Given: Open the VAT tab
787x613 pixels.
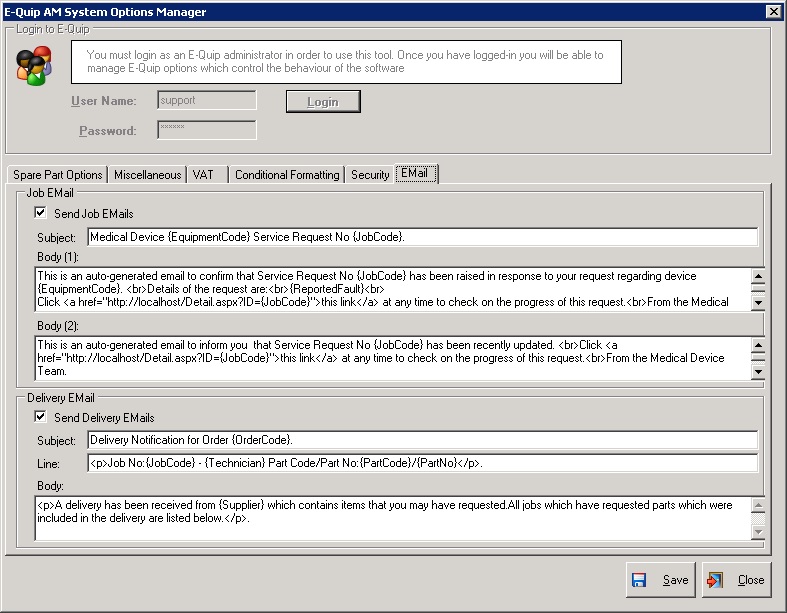Looking at the screenshot, I should pyautogui.click(x=208, y=175).
